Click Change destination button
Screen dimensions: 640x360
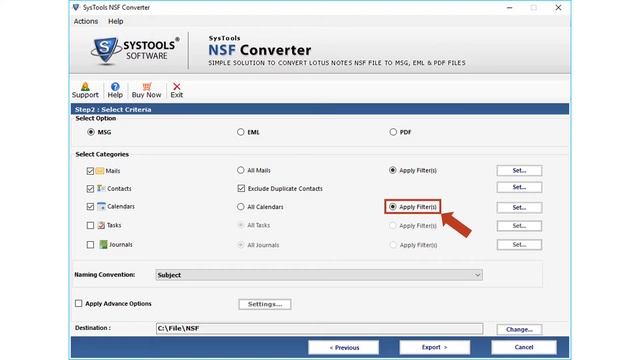click(x=519, y=329)
